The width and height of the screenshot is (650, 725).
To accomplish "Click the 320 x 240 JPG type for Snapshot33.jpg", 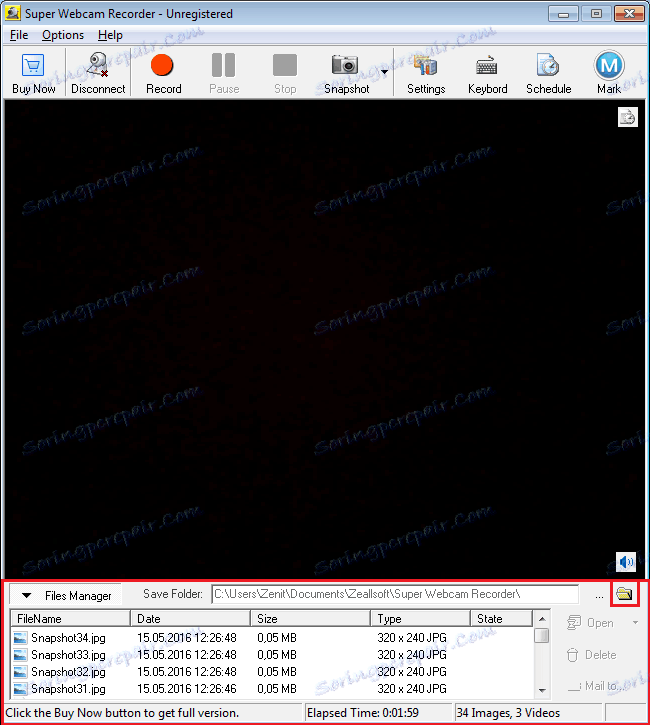I will click(x=412, y=655).
